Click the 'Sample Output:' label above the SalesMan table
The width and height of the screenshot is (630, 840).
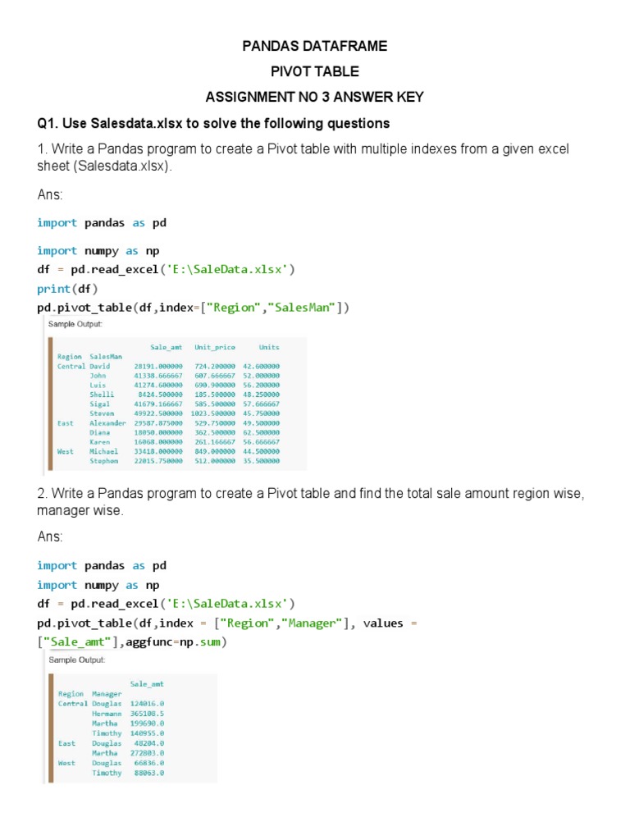coord(75,325)
